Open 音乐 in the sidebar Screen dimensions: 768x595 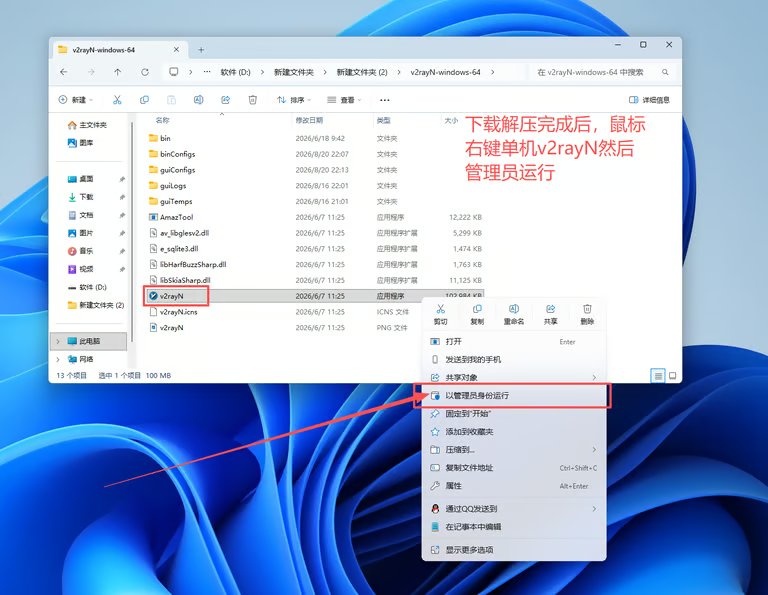80,251
